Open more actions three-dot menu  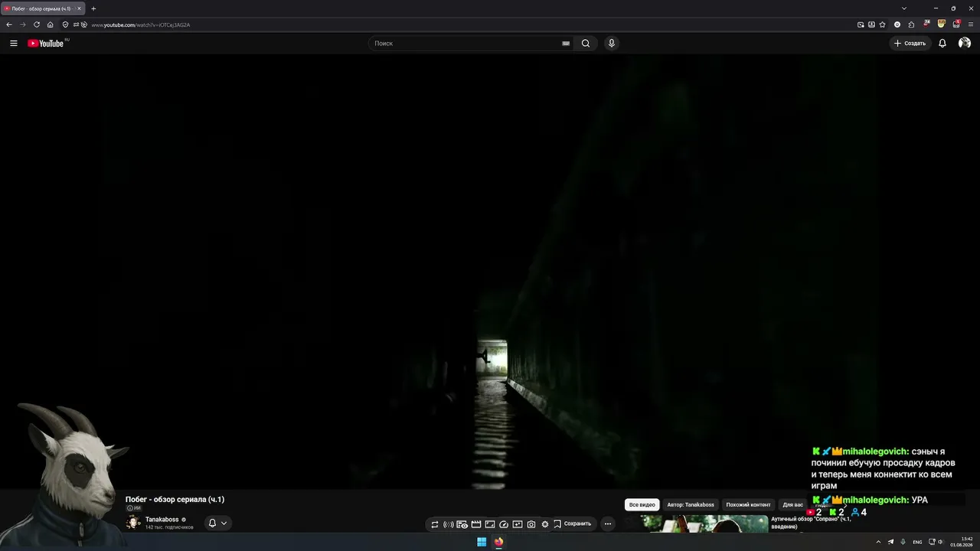click(608, 524)
